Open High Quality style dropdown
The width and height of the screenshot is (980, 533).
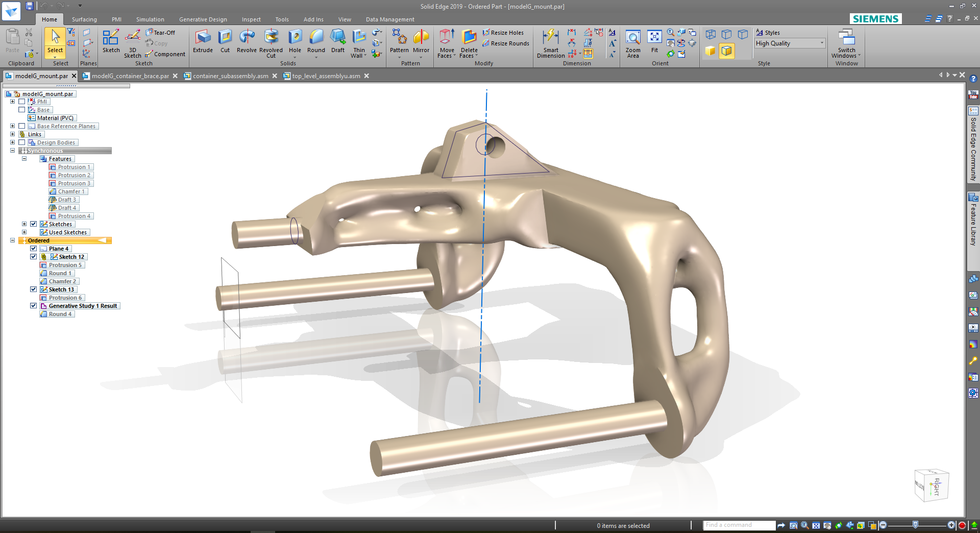click(x=822, y=43)
